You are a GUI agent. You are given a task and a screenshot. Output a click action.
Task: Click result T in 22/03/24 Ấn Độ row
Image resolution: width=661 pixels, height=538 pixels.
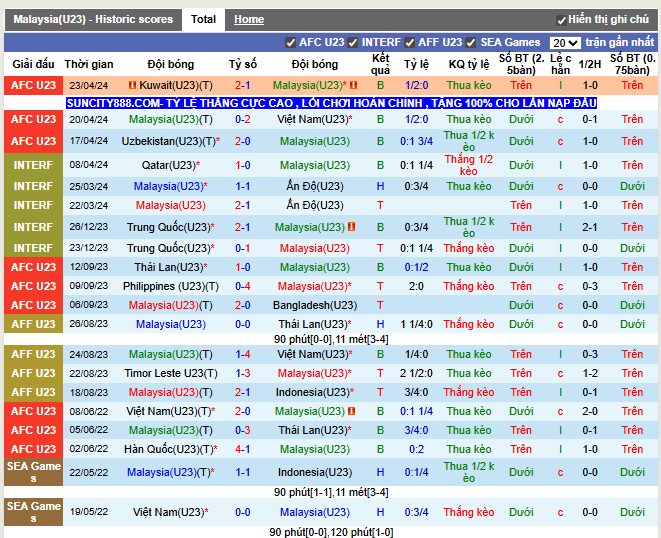pyautogui.click(x=380, y=205)
